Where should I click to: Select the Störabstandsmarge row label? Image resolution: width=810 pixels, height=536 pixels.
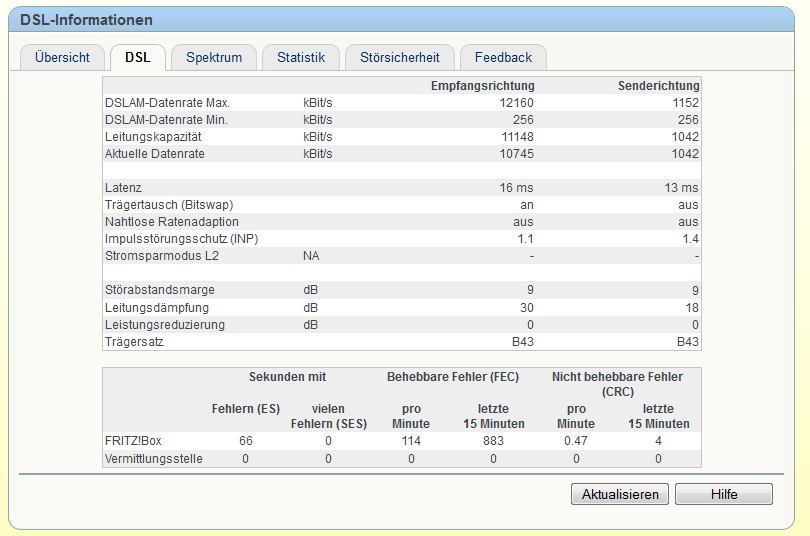tap(159, 291)
